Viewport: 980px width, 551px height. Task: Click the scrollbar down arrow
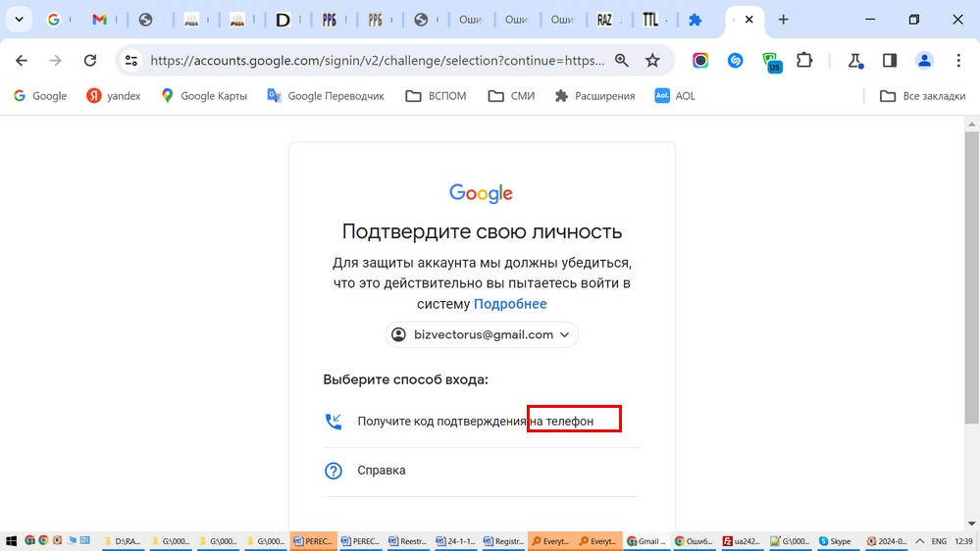click(972, 524)
